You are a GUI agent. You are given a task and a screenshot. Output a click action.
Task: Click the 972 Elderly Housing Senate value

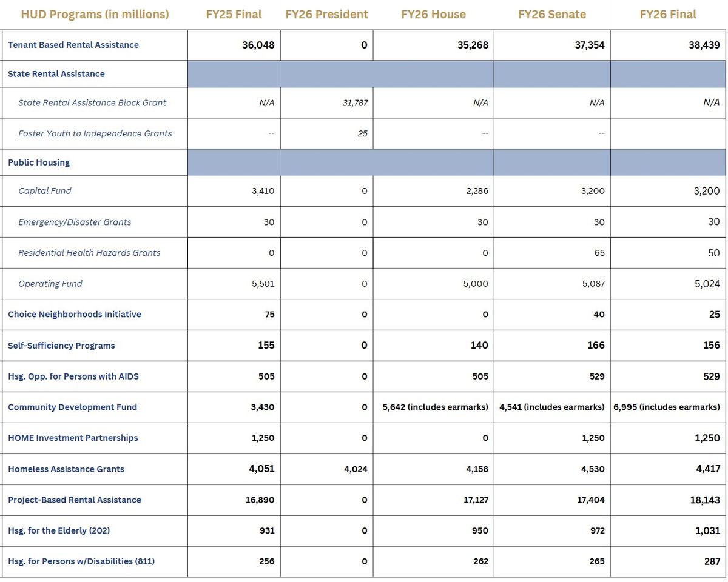[x=597, y=530]
